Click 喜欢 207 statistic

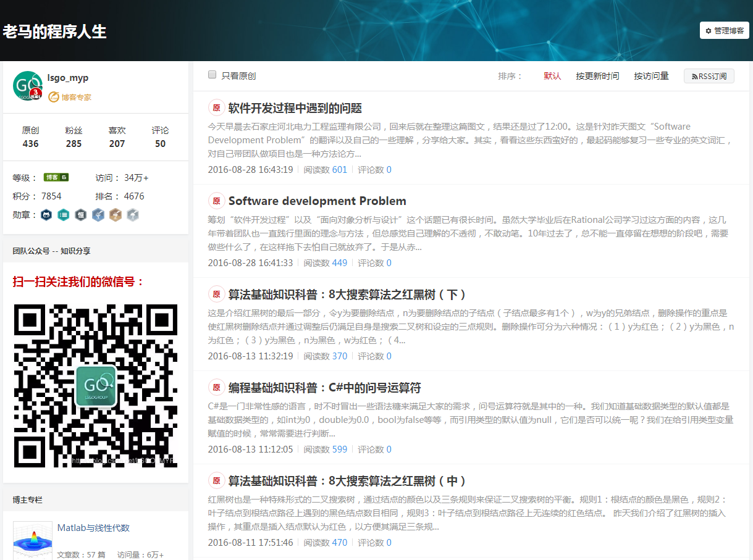117,137
